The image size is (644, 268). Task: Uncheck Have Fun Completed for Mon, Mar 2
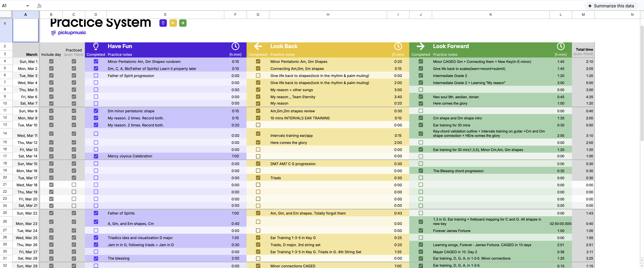96,68
